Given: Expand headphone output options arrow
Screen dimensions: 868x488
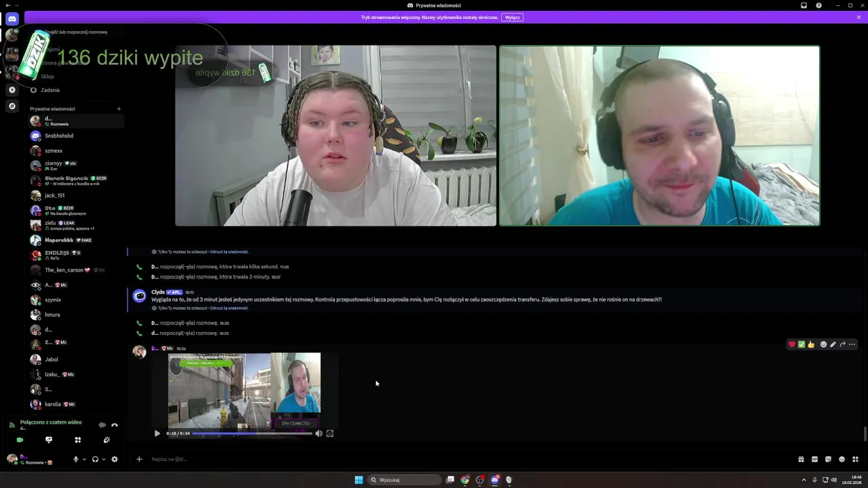Looking at the screenshot, I should [x=103, y=459].
